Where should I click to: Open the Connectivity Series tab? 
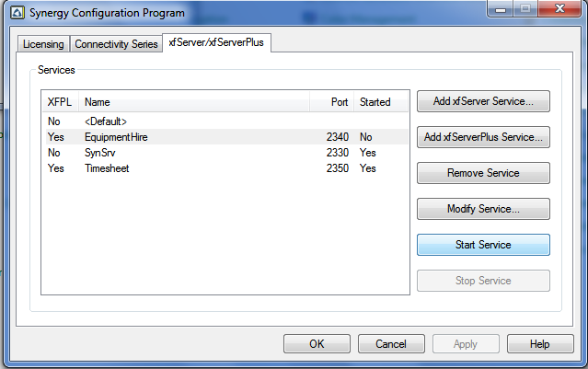[x=116, y=44]
